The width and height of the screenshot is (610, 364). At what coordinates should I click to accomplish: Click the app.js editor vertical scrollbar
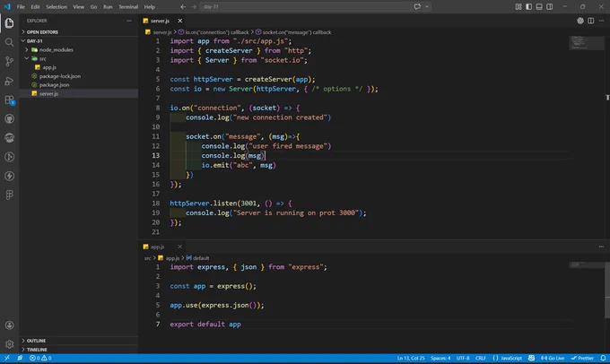(607, 290)
